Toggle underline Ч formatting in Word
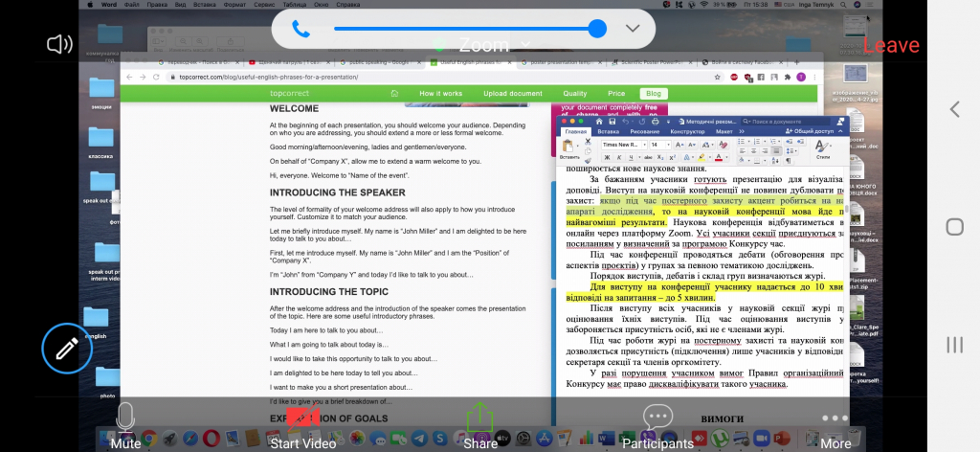The width and height of the screenshot is (980, 452). pos(632,158)
